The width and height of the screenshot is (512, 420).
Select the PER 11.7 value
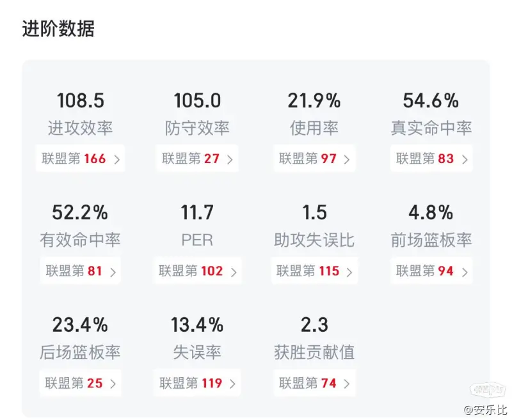click(197, 213)
